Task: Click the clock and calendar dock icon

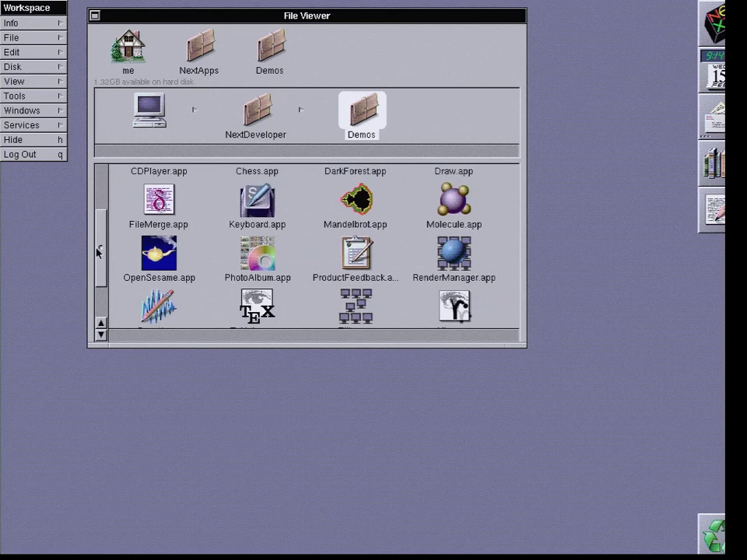Action: point(712,69)
